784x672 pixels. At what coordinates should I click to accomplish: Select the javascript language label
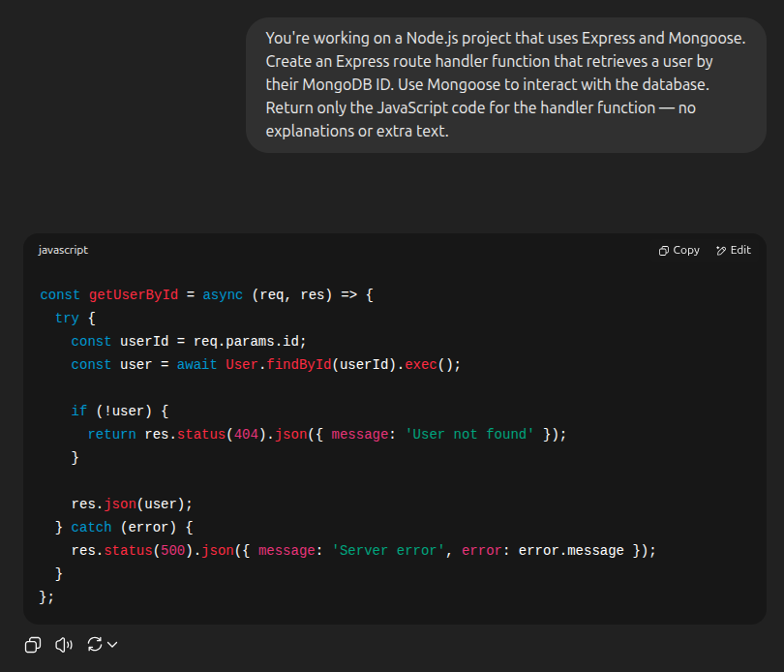coord(63,250)
